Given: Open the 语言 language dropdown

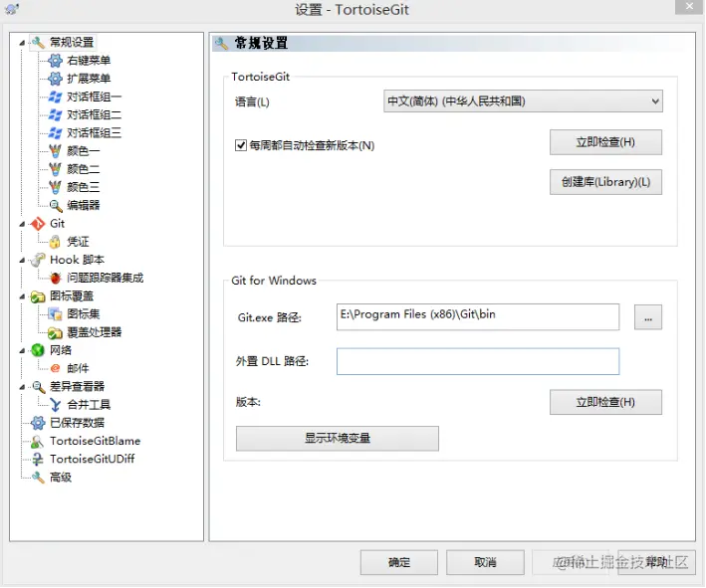Looking at the screenshot, I should [523, 101].
